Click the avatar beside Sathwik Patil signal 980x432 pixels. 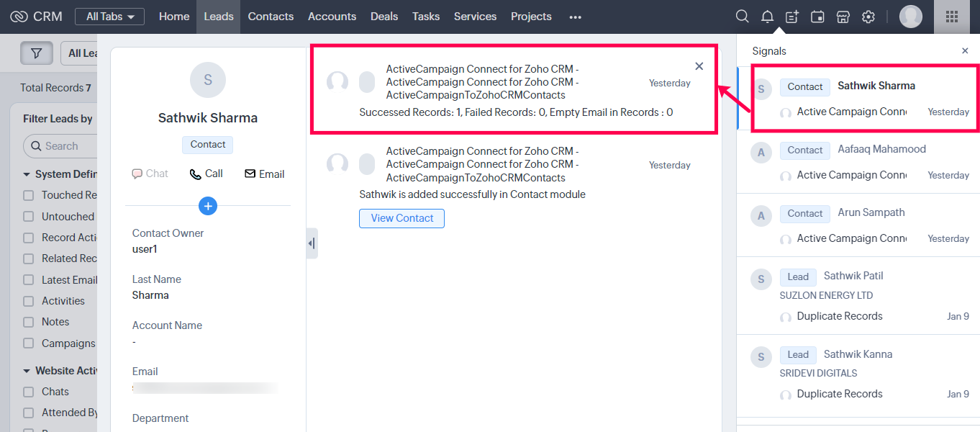point(761,279)
